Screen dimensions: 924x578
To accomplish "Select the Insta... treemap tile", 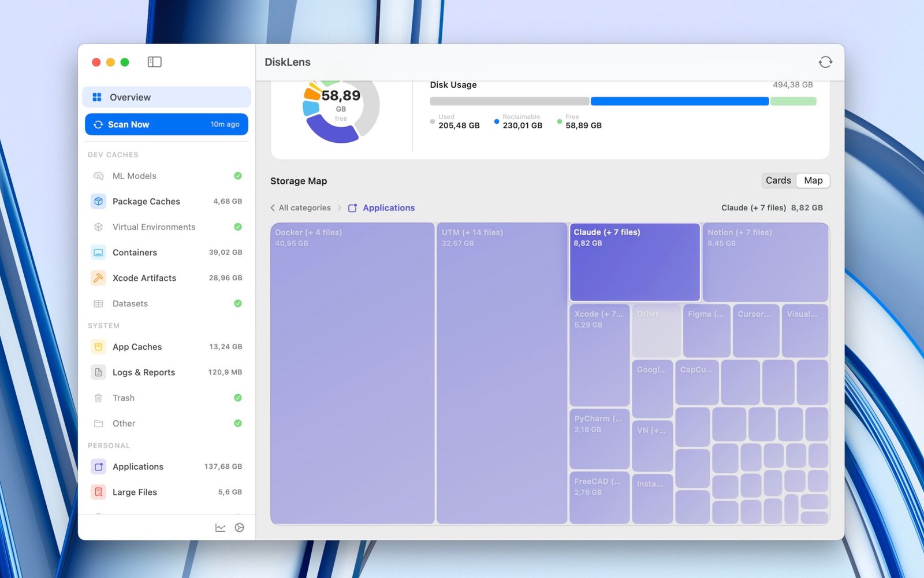I will pos(653,499).
